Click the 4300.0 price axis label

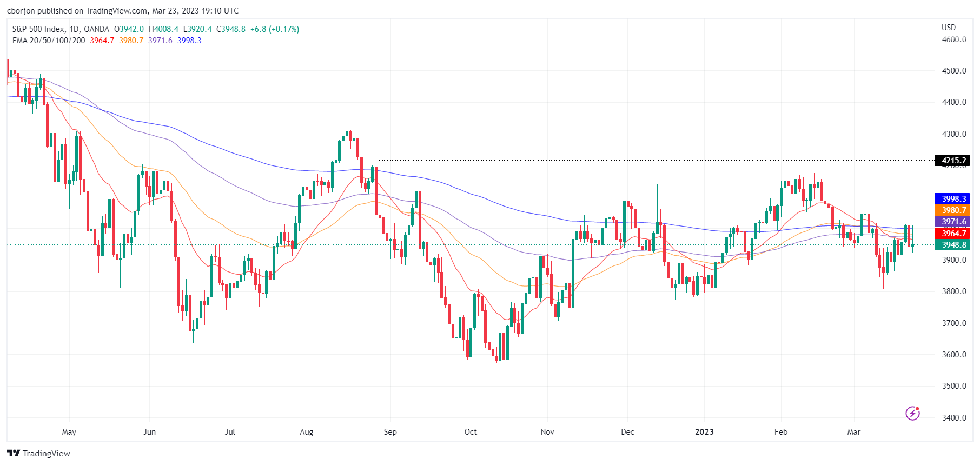954,134
